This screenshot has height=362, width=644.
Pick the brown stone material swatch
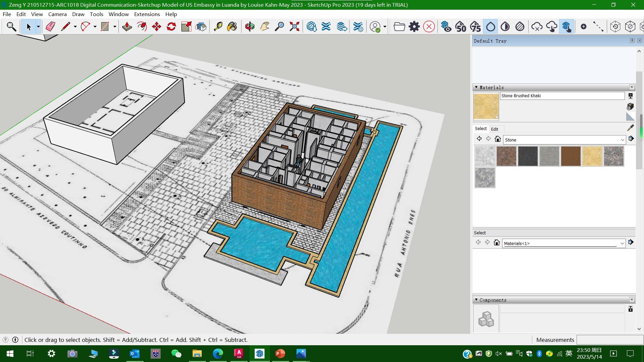coord(571,156)
